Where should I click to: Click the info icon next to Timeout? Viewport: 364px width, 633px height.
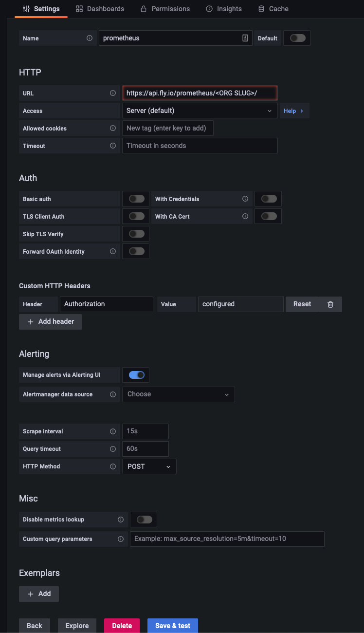pyautogui.click(x=113, y=146)
